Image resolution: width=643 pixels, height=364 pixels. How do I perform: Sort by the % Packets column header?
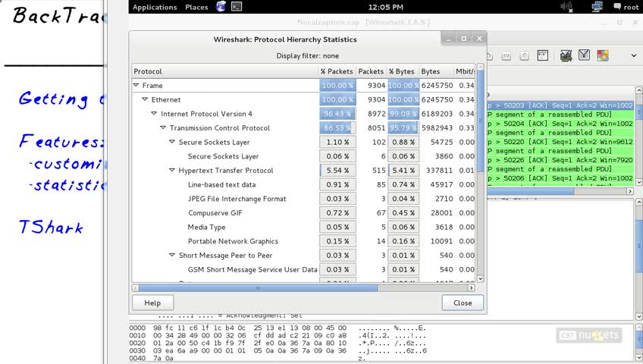(337, 71)
